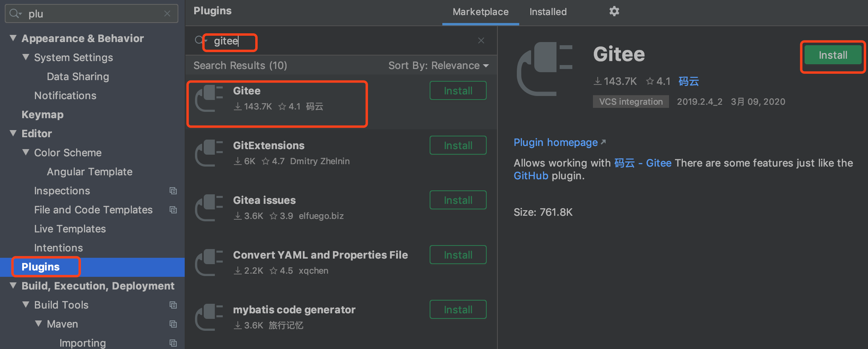Select the GitExtensions result title
868x349 pixels.
tap(269, 146)
